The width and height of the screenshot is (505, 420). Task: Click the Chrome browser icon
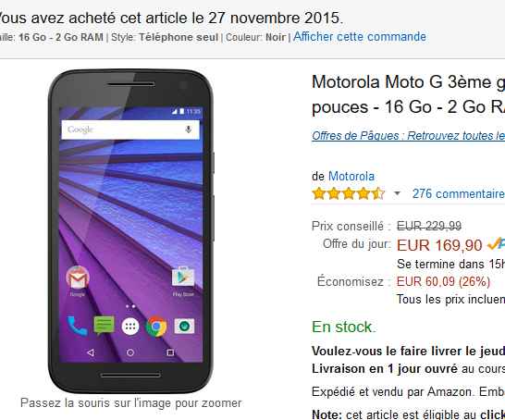[x=156, y=327]
